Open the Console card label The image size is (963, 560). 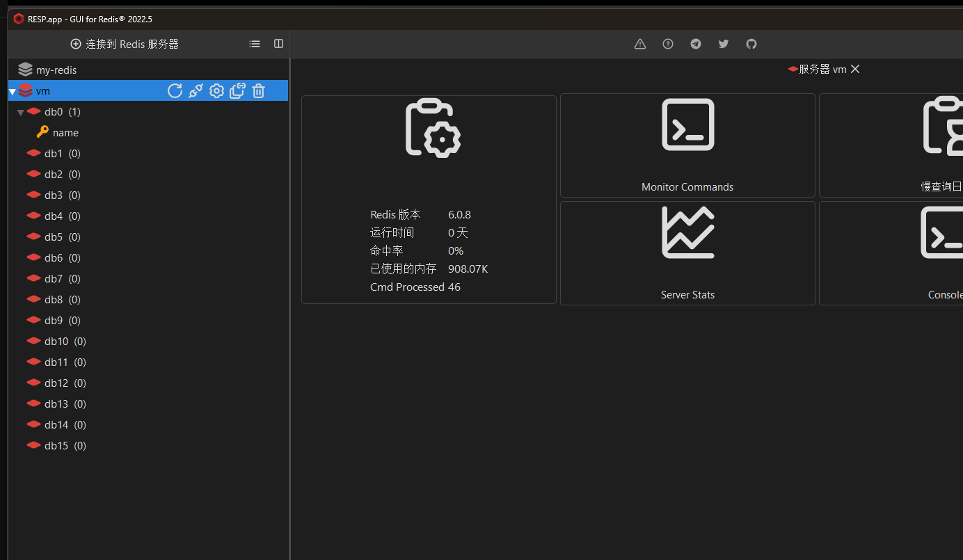(945, 295)
